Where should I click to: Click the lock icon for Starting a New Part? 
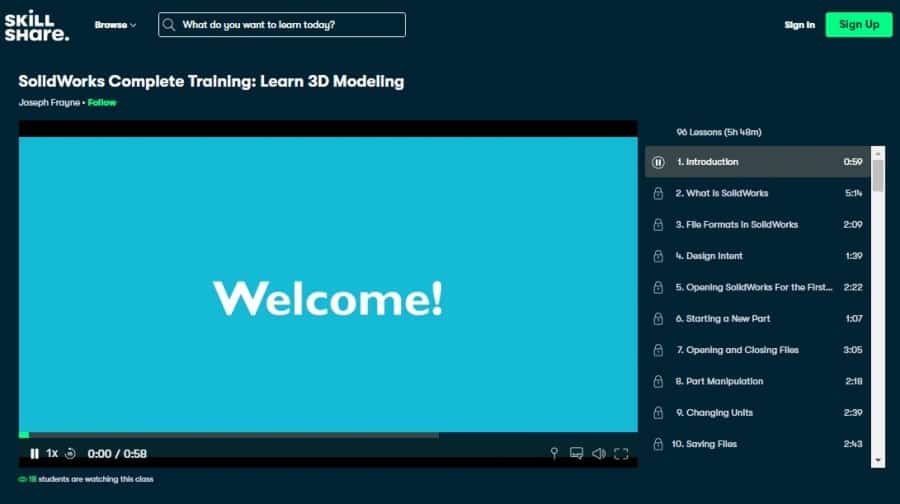(x=658, y=319)
